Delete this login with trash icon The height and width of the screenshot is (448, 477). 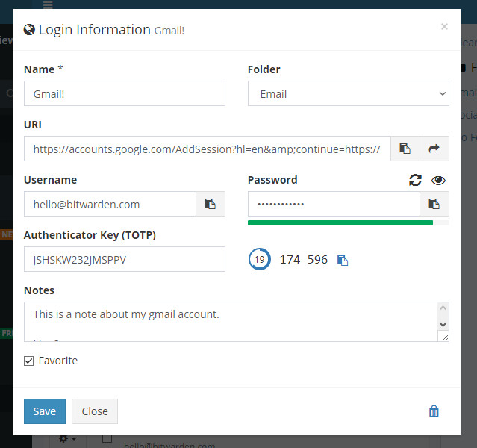(x=434, y=411)
